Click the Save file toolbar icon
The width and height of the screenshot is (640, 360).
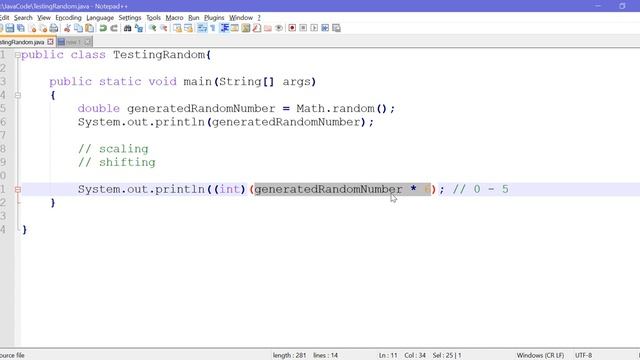(10, 28)
